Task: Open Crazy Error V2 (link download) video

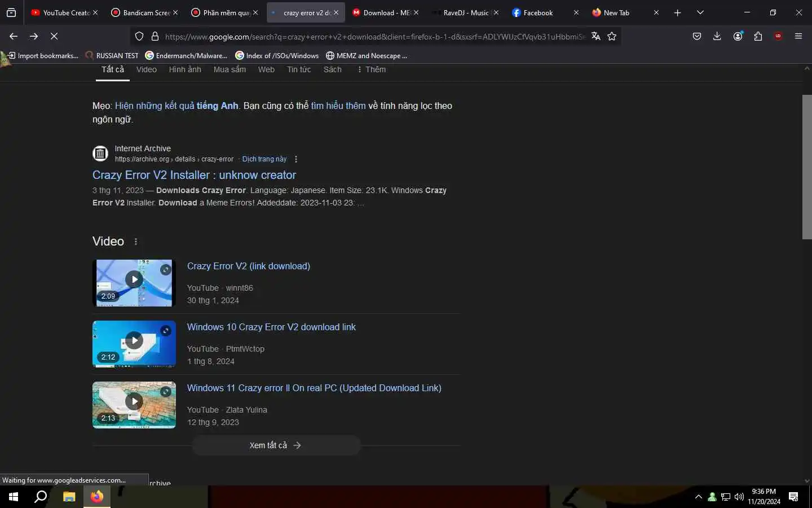Action: (x=249, y=266)
